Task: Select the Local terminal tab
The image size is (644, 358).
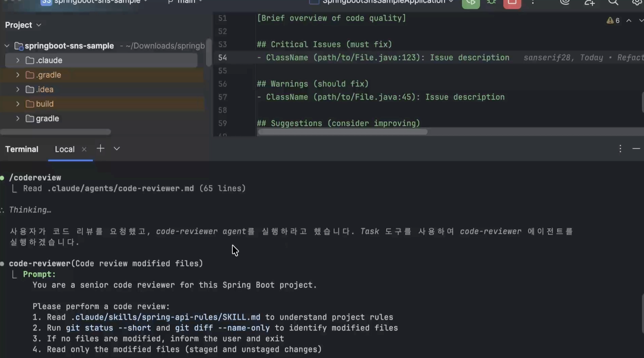Action: point(65,149)
